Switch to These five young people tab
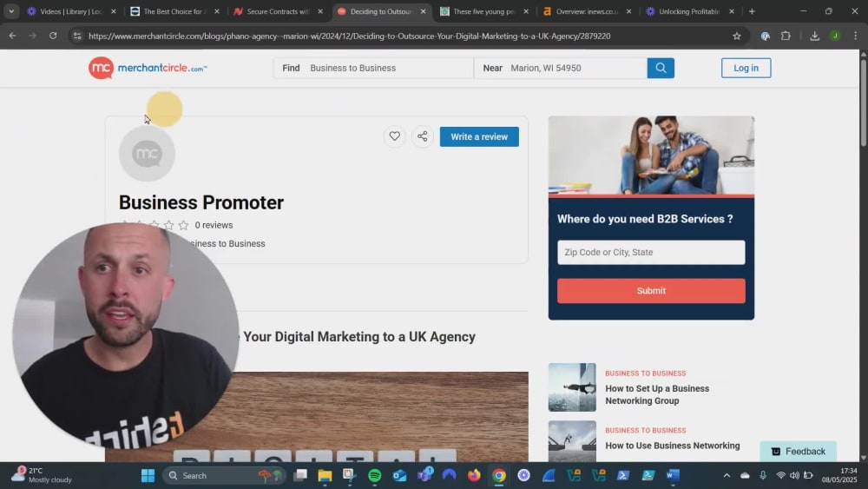The width and height of the screenshot is (868, 489). tap(483, 11)
